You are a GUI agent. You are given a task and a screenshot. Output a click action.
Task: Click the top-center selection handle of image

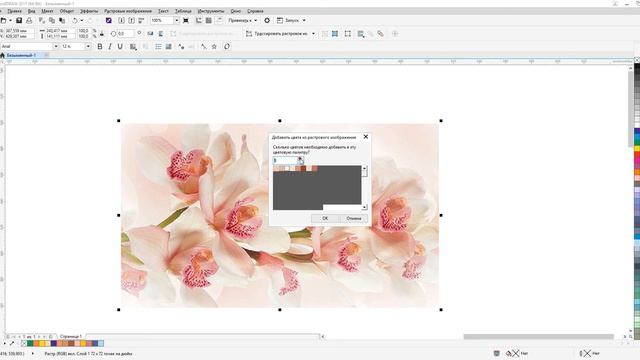click(280, 121)
